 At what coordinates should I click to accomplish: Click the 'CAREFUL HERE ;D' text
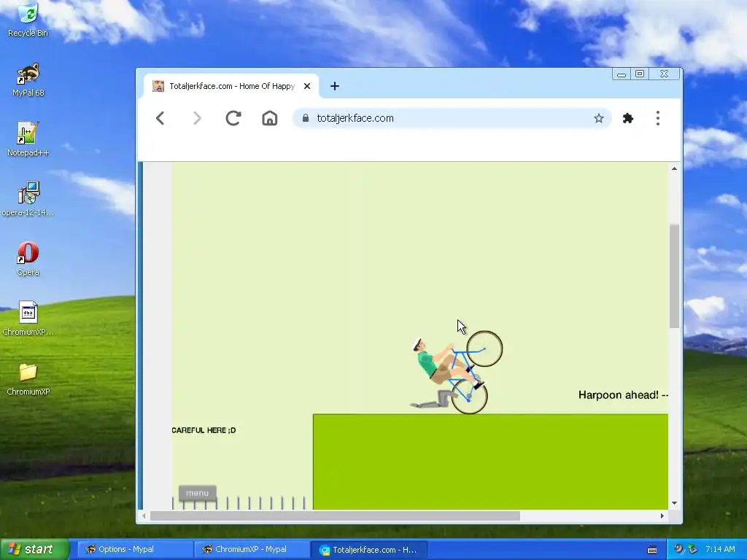click(x=204, y=430)
